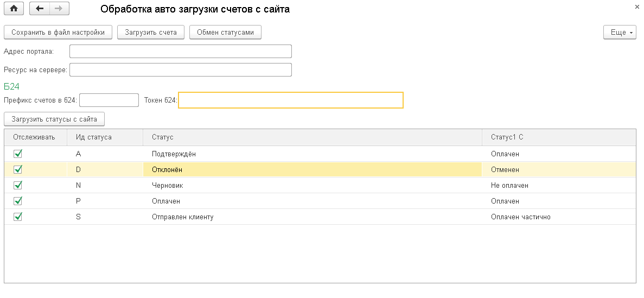Open the home page icon
The height and width of the screenshot is (298, 644).
pyautogui.click(x=14, y=9)
